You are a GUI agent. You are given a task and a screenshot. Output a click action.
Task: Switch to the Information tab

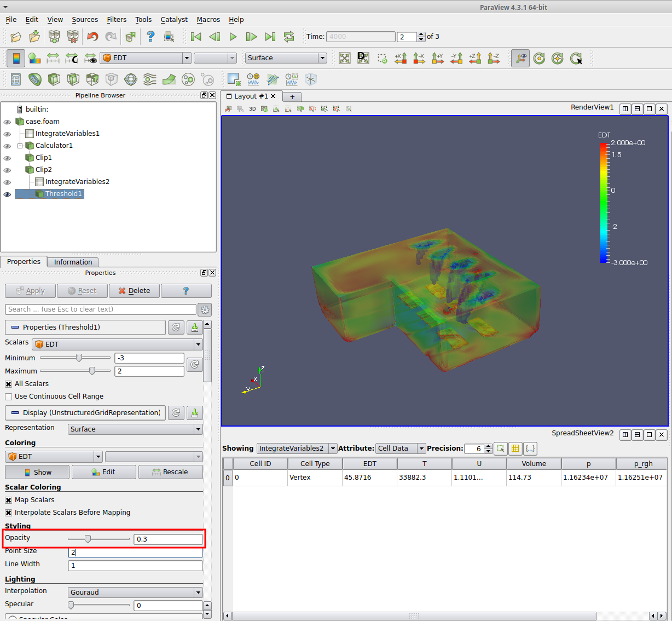pyautogui.click(x=73, y=262)
